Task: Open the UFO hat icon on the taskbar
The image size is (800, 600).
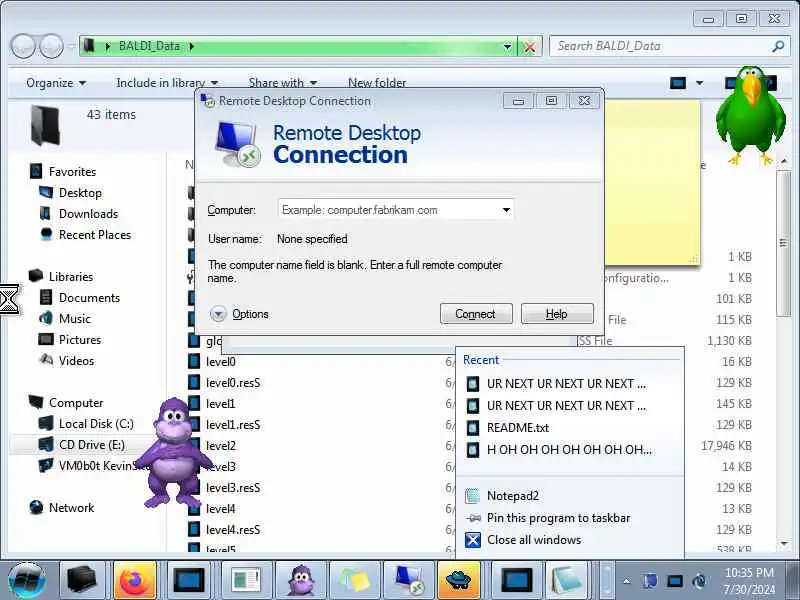Action: (459, 580)
